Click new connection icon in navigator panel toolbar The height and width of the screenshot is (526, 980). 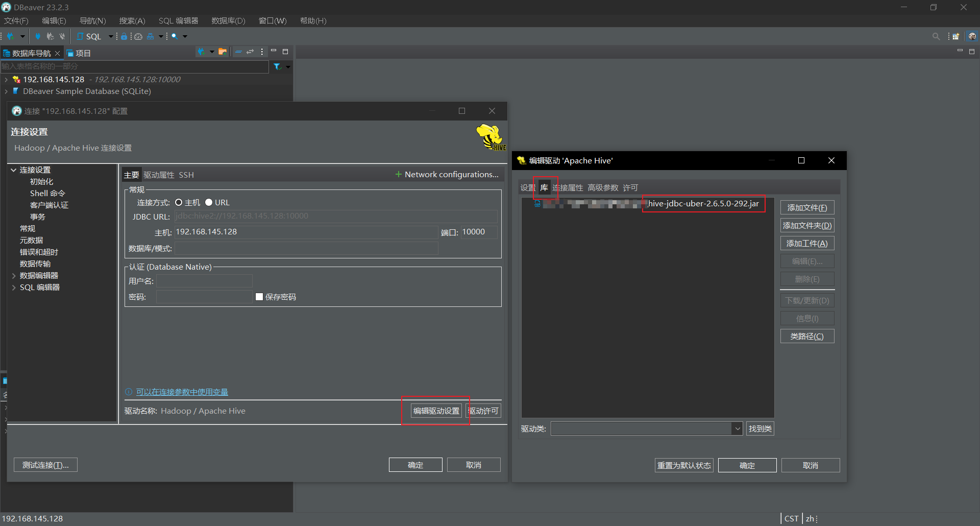pyautogui.click(x=202, y=52)
